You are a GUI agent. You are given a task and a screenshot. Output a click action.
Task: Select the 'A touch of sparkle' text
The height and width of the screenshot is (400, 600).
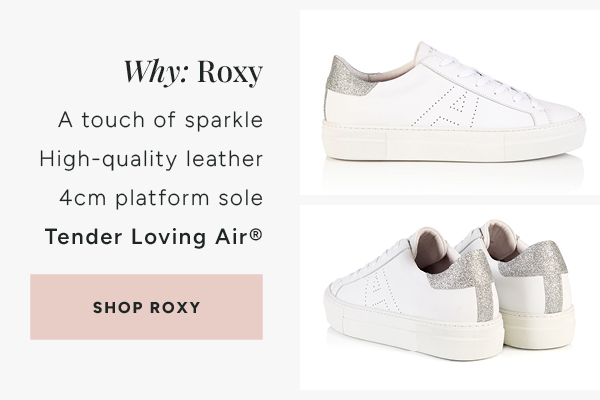pos(161,120)
